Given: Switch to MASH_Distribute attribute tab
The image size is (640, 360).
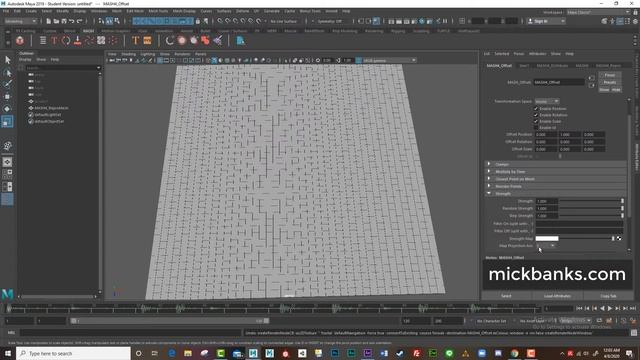Looking at the screenshot, I should click(x=552, y=65).
